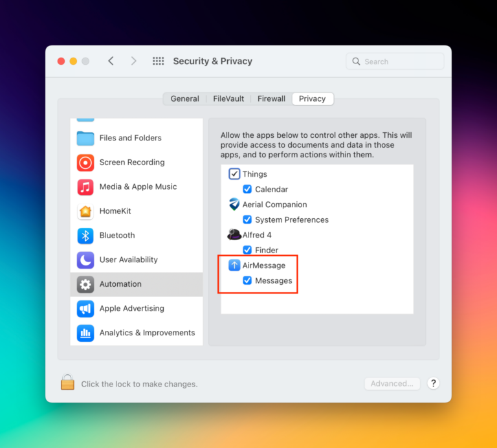Screen dimensions: 497x448
Task: Select Files and Folders in sidebar
Action: 137,139
